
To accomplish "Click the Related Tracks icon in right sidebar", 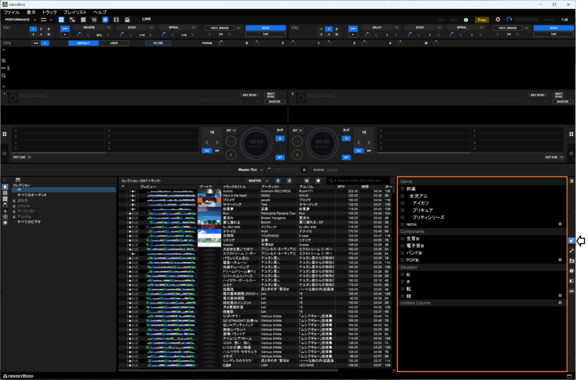I will [x=571, y=251].
